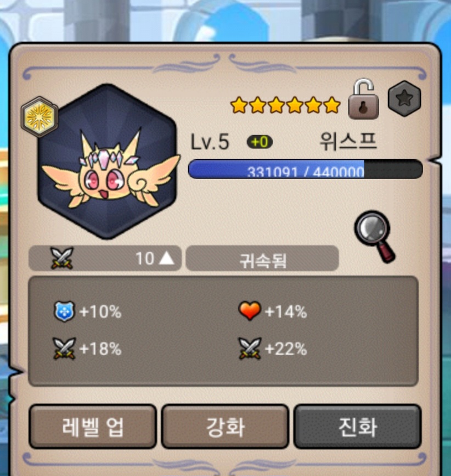Click the blue experience progress bar
Viewport: 451px width, 476px height.
tap(305, 169)
